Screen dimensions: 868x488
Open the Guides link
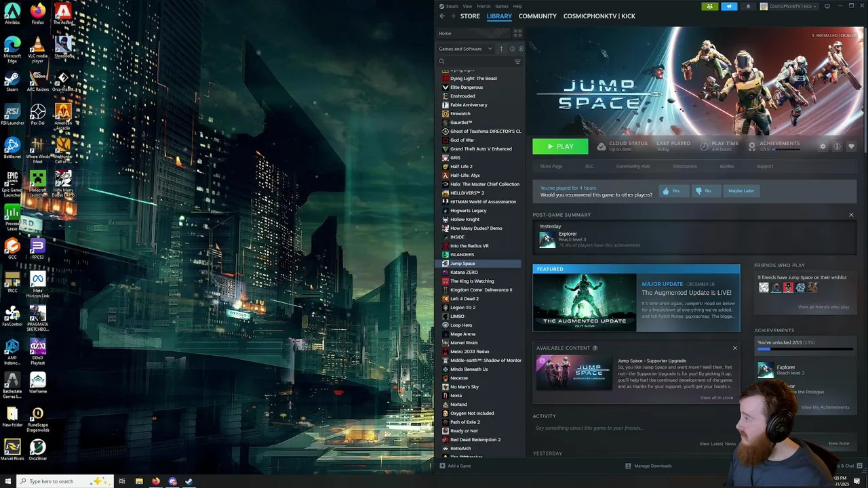coord(726,166)
